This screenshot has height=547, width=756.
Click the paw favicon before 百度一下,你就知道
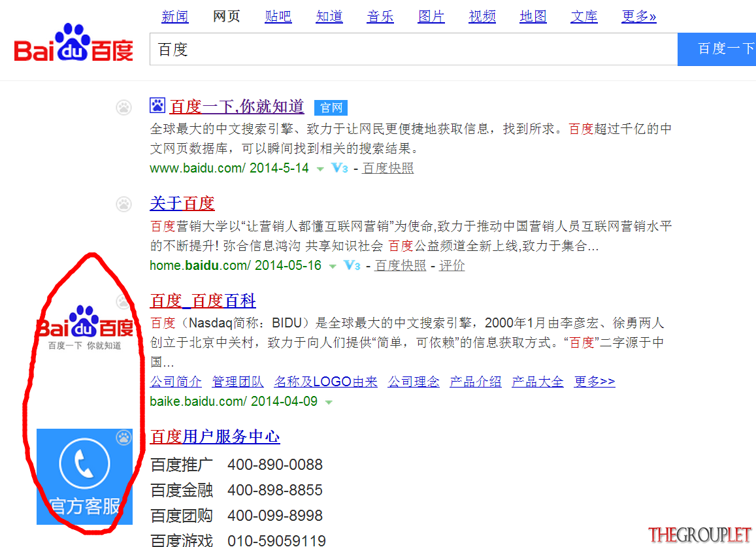[x=157, y=105]
